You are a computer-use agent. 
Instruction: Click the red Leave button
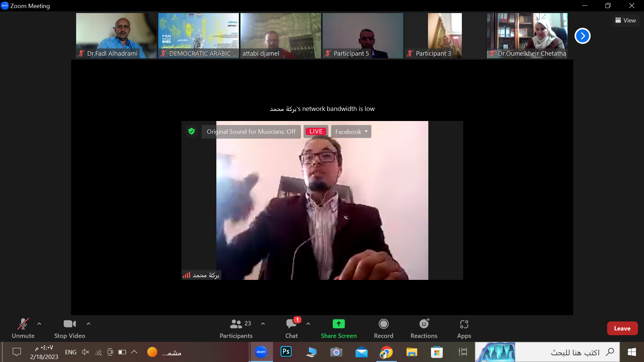(622, 328)
